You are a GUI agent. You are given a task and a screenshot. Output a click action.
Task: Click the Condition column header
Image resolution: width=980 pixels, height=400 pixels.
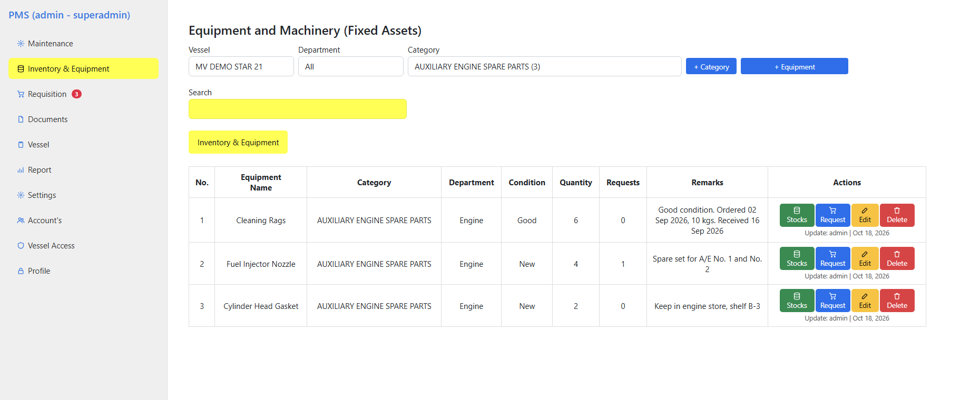[527, 183]
